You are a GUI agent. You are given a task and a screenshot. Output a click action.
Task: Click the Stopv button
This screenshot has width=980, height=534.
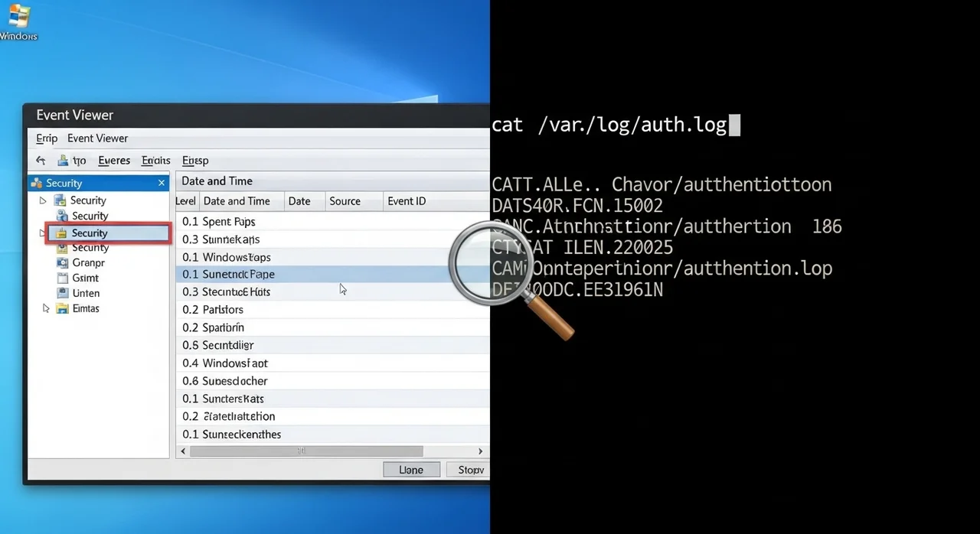pyautogui.click(x=469, y=470)
